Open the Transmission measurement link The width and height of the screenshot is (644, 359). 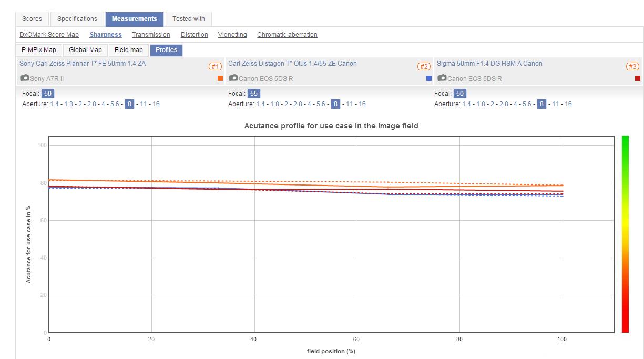pyautogui.click(x=151, y=35)
